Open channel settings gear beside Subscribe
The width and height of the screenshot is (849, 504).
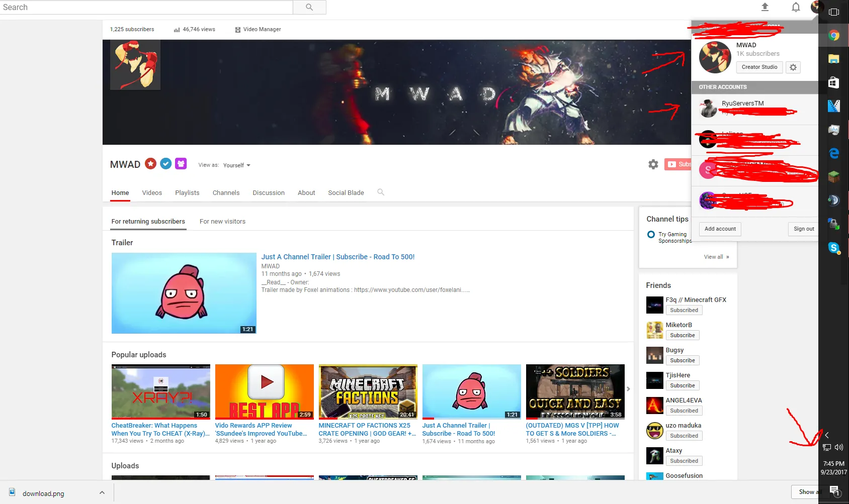click(653, 164)
